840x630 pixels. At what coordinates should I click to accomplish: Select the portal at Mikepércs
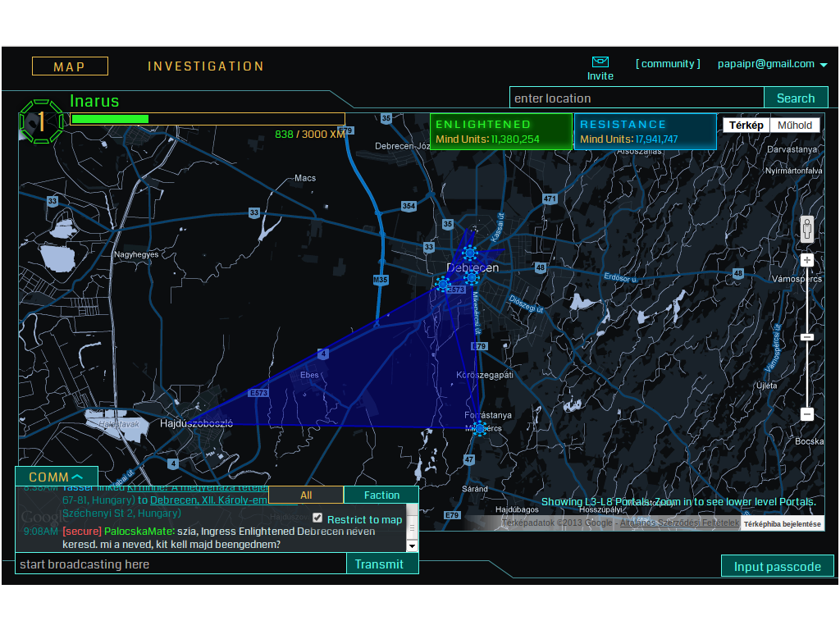pyautogui.click(x=480, y=428)
